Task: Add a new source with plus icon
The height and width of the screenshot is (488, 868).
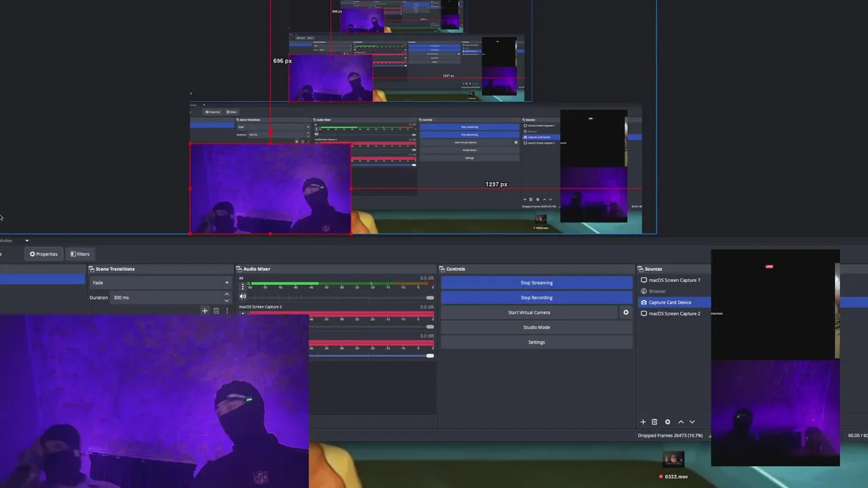Action: click(644, 422)
